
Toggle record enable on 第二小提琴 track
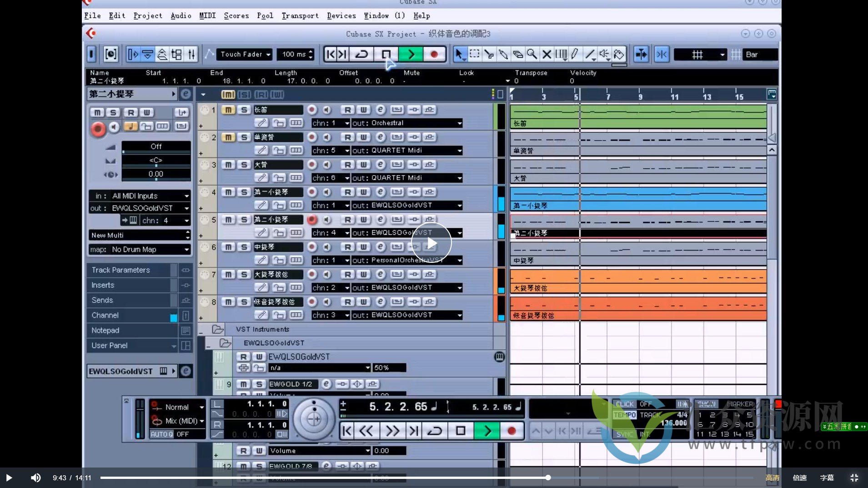click(311, 220)
